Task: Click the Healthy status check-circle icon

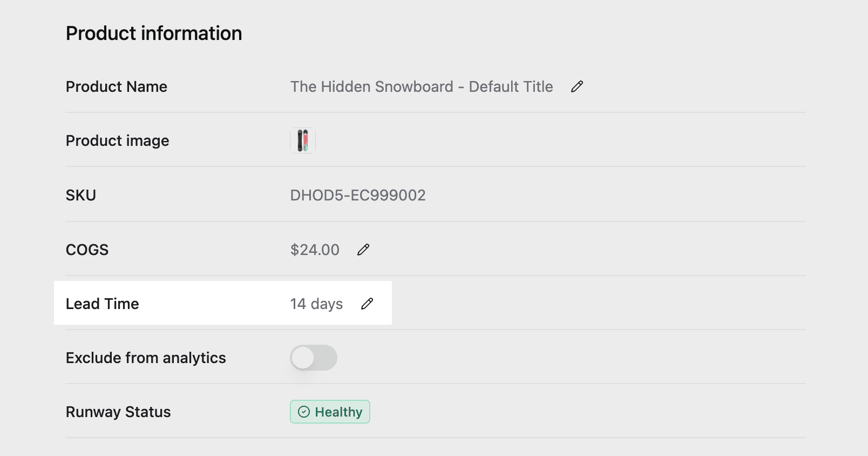Action: coord(304,412)
